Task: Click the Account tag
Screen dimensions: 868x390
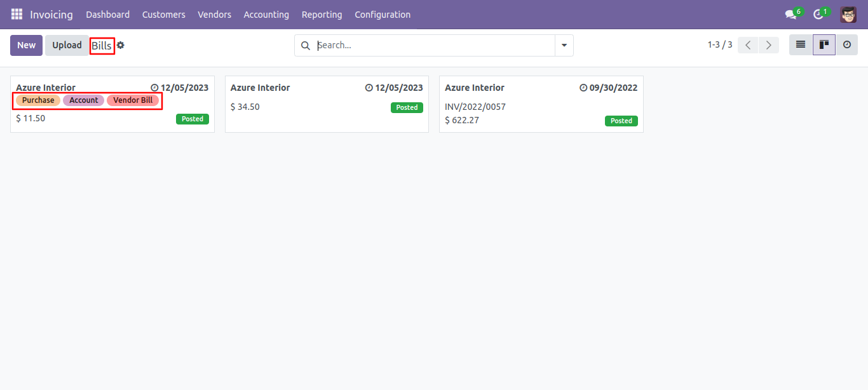Action: pyautogui.click(x=84, y=100)
